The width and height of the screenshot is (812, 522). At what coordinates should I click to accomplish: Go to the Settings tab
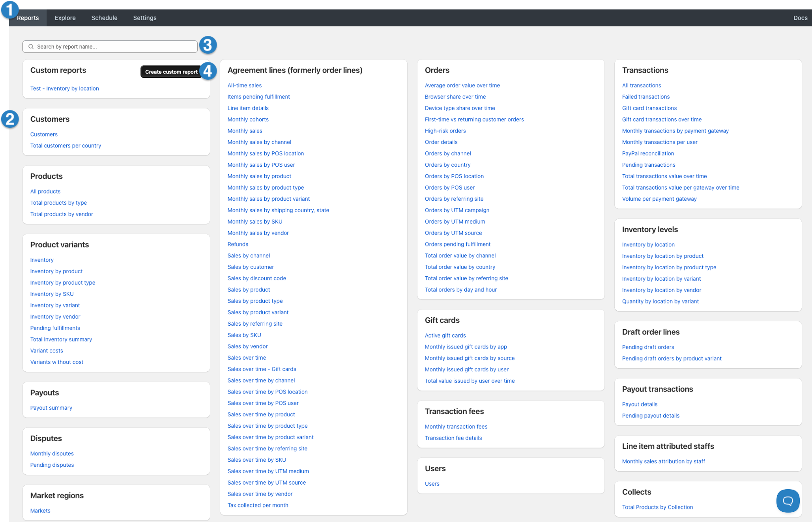(144, 18)
